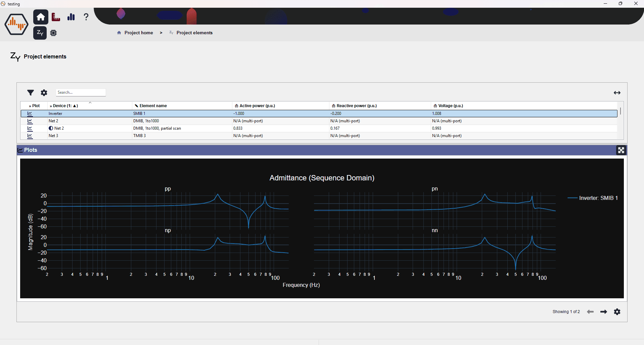Navigate to Project home breadcrumb

pyautogui.click(x=138, y=33)
